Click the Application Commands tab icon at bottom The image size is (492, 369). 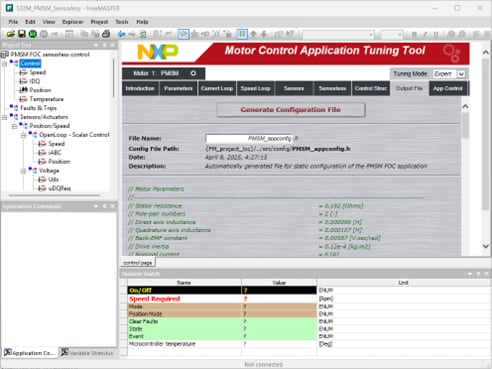(x=7, y=353)
